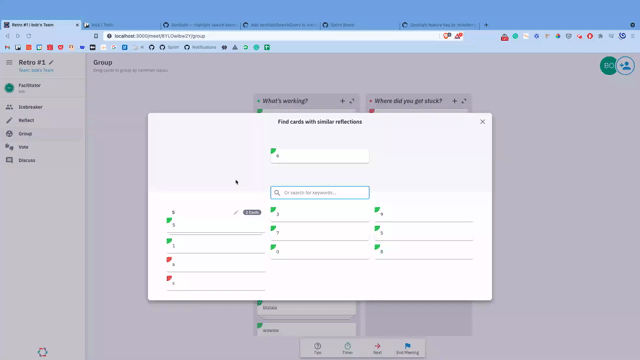Select the green card labeled 8

pos(424,251)
